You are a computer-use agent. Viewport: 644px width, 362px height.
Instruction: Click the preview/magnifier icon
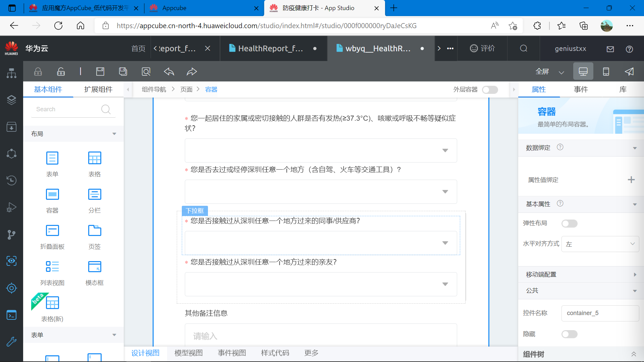[x=146, y=72]
